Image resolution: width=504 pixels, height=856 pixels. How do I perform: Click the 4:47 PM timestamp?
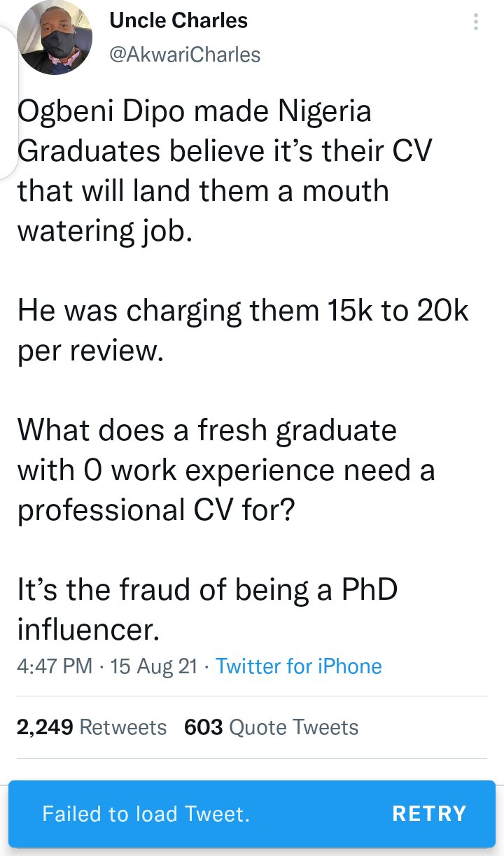pos(54,666)
